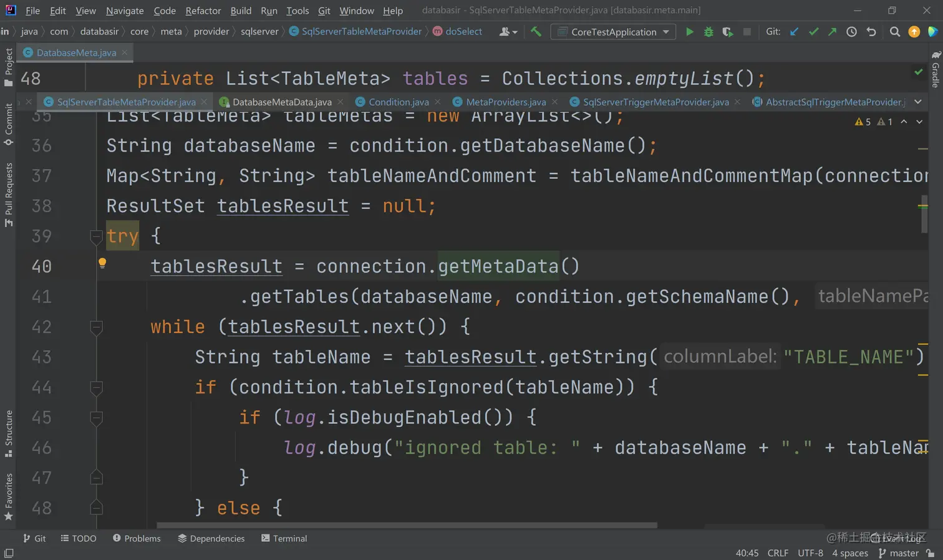Toggle the Commit tool window
Viewport: 943px width, 560px height.
click(x=8, y=125)
